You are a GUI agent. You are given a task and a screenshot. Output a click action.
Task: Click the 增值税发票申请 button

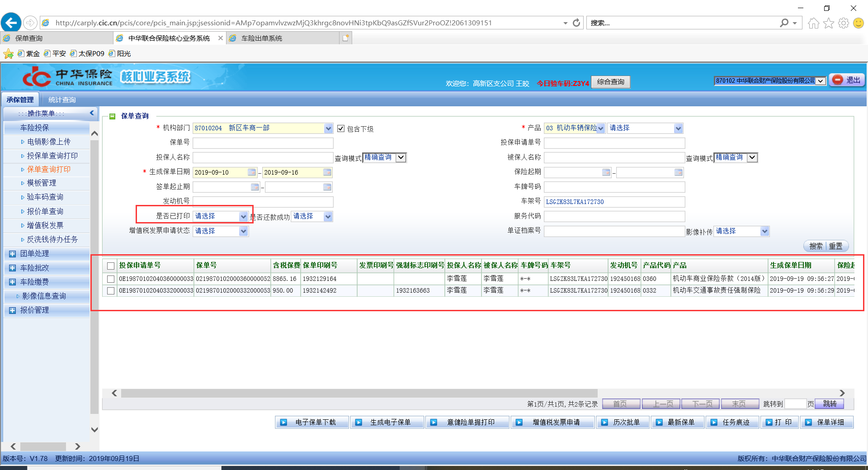tap(553, 422)
